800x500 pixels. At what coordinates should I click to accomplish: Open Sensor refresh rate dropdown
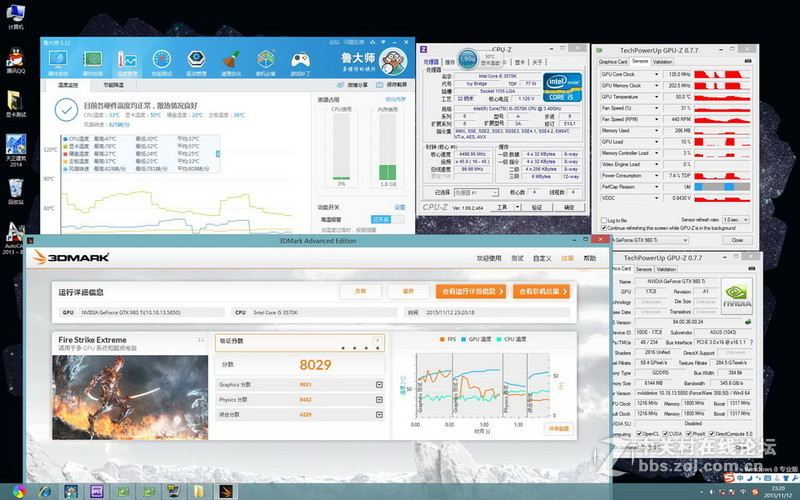735,219
